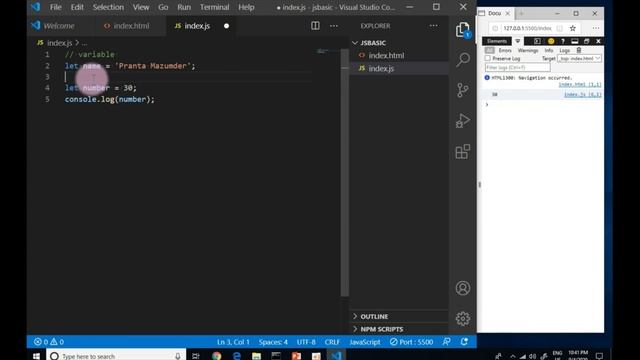Click the errors and warnings count in the status bar
The image size is (640, 360).
tap(49, 342)
